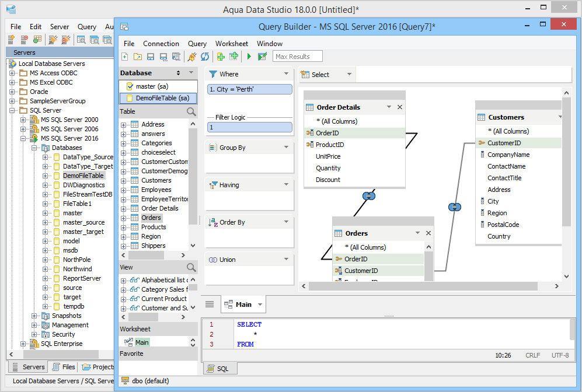Select the Orders table in the Table list

coord(151,218)
